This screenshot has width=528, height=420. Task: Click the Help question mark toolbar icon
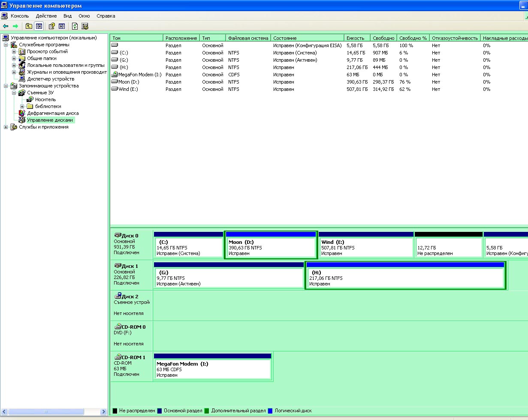51,26
